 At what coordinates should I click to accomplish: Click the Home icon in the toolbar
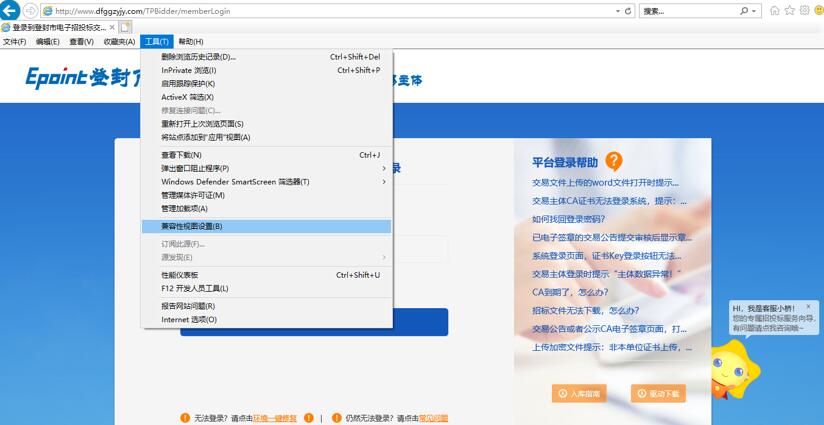click(x=775, y=10)
